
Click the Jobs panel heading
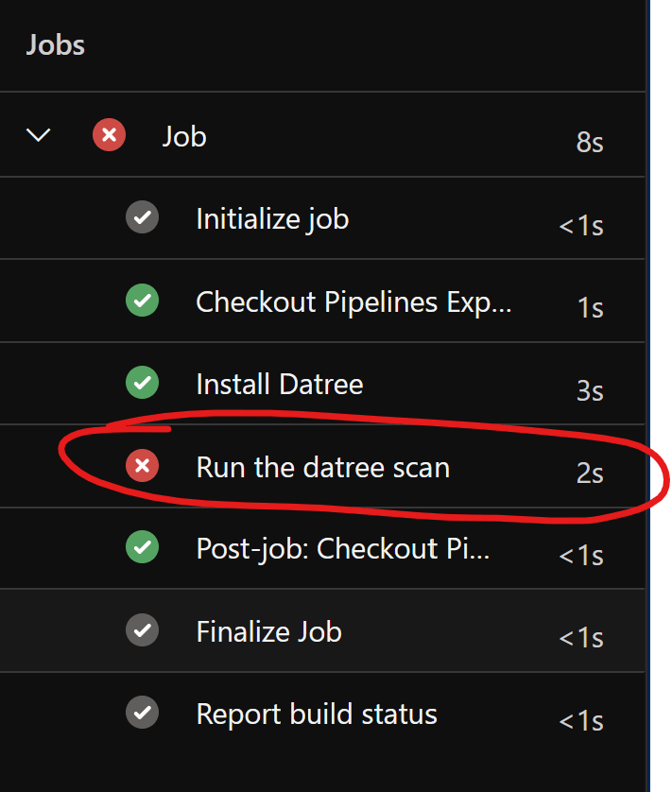(55, 44)
